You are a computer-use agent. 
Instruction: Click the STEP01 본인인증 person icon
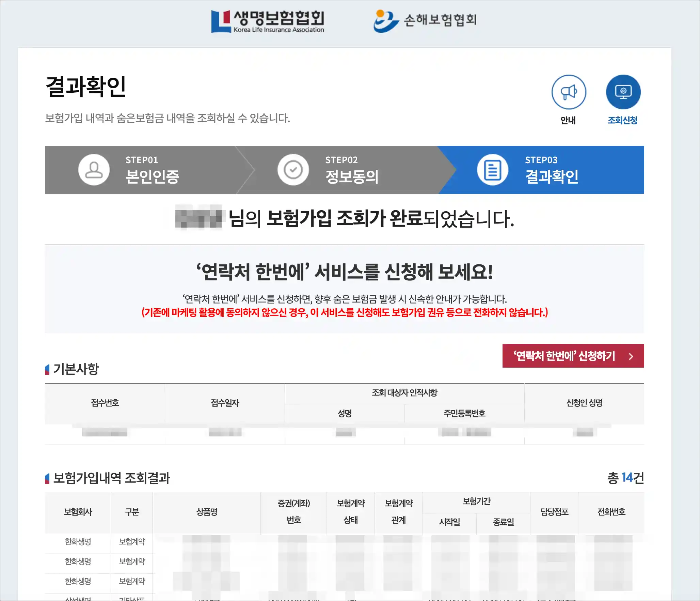(94, 170)
